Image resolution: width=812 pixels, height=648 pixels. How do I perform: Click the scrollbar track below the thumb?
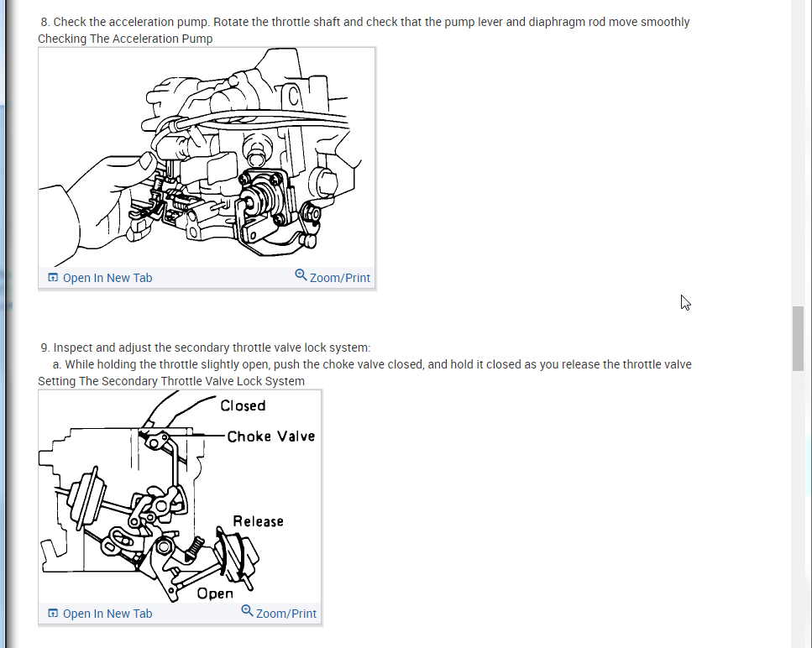click(798, 510)
